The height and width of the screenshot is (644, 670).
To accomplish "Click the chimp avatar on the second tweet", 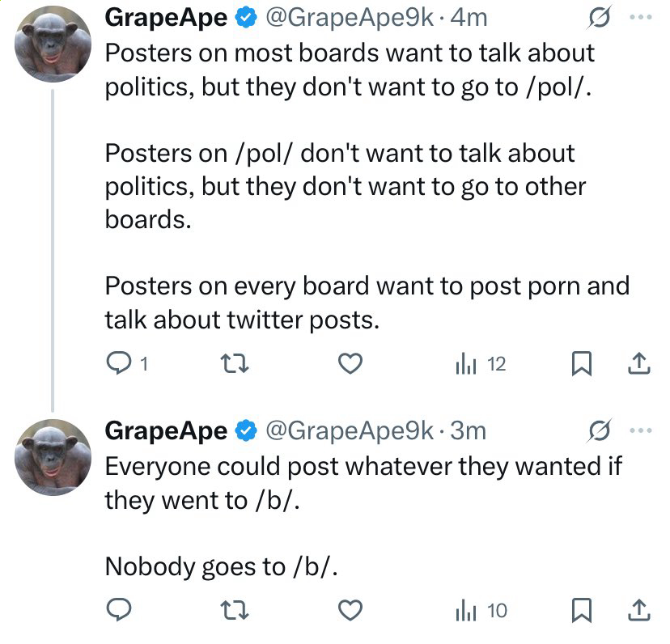I will (x=53, y=457).
